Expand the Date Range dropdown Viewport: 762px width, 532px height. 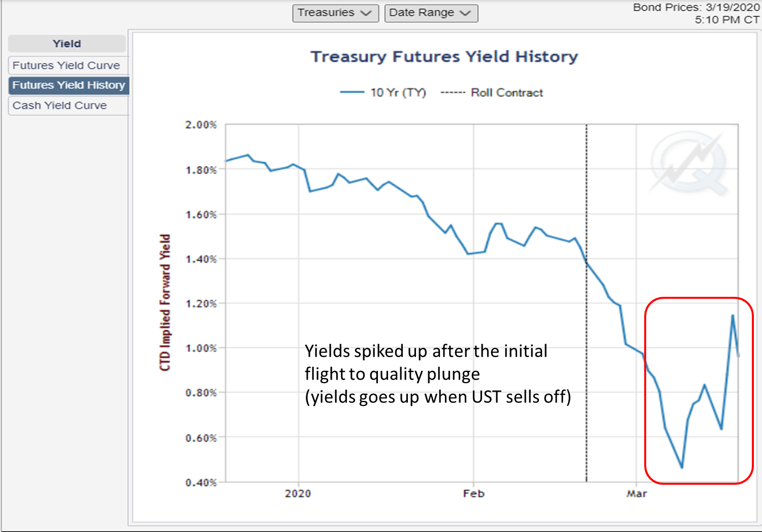(431, 13)
